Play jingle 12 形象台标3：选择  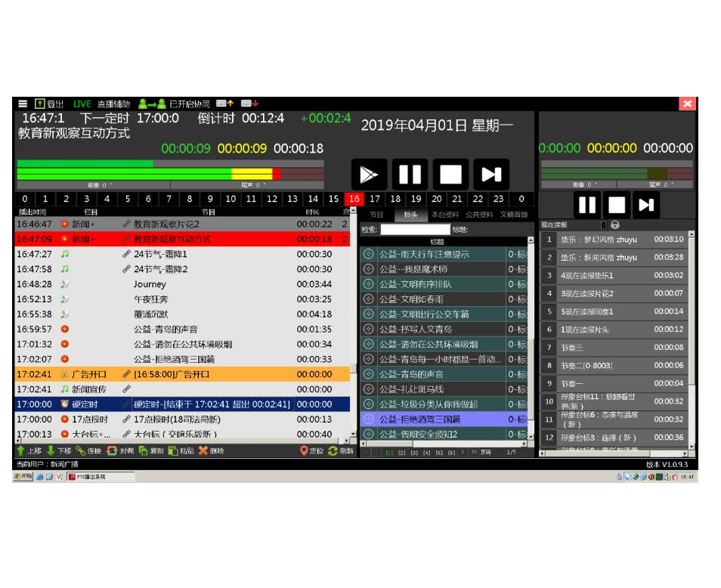[614, 437]
